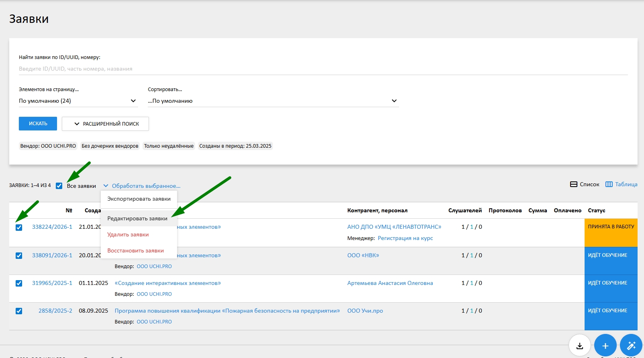Screen dimensions: 644x358
Task: Collapse the Обработать выбранное menu
Action: click(142, 186)
